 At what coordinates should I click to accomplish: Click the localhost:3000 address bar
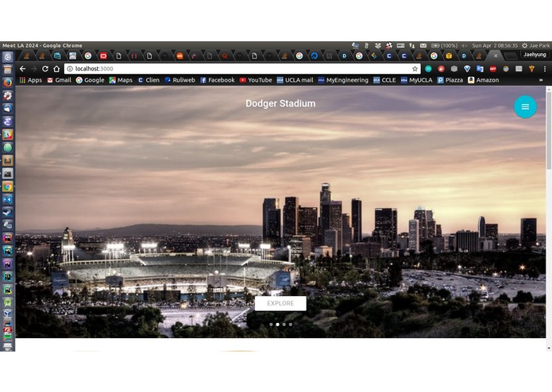241,68
